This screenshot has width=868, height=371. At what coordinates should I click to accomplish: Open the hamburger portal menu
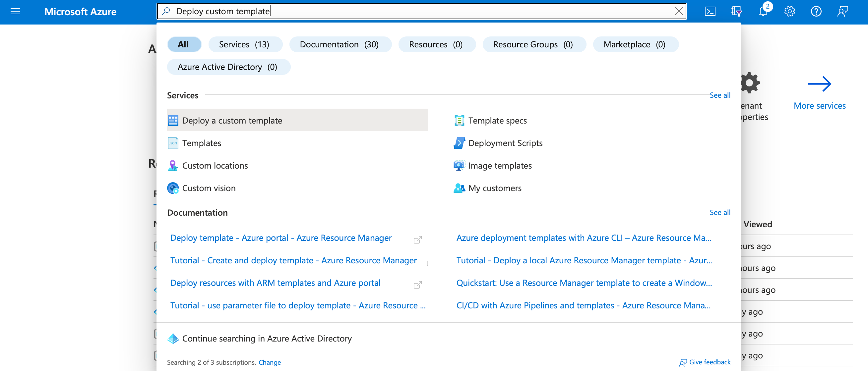tap(15, 12)
